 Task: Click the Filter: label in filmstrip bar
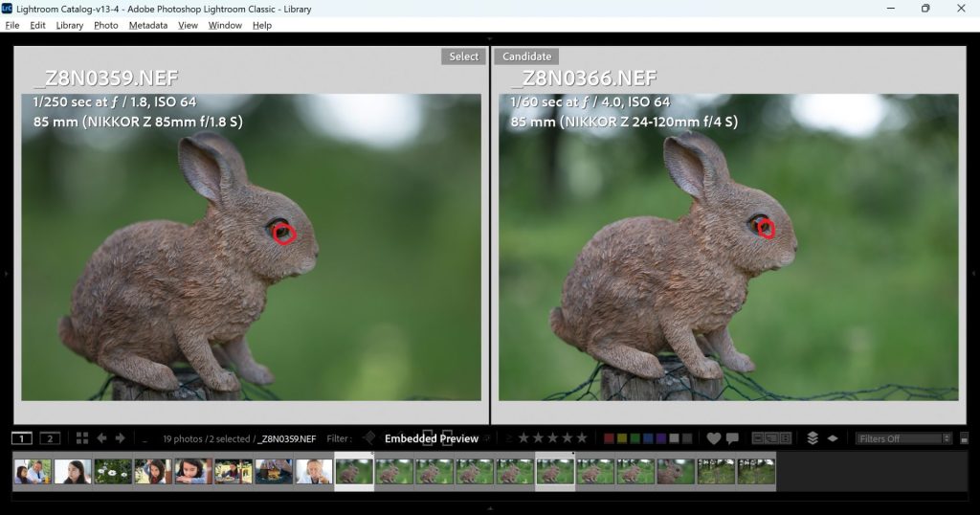340,438
